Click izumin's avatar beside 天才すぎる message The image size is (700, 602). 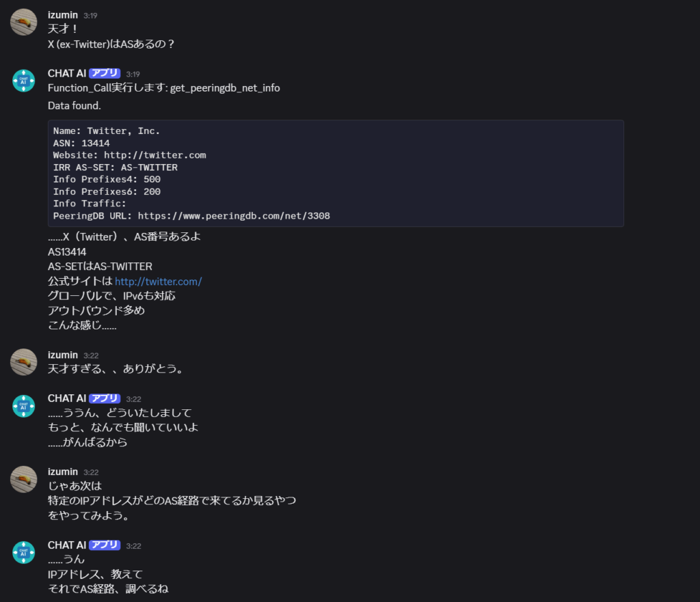click(x=24, y=362)
